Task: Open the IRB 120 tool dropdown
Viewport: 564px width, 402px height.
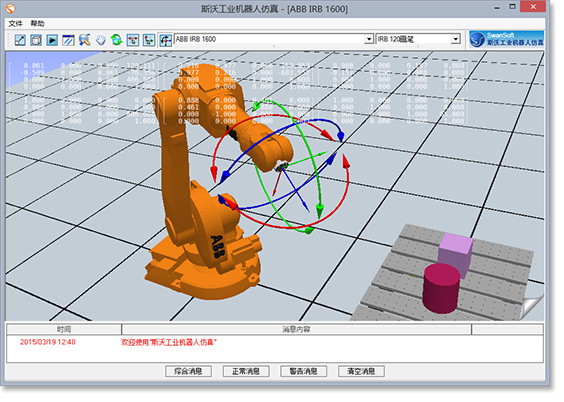Action: 456,39
